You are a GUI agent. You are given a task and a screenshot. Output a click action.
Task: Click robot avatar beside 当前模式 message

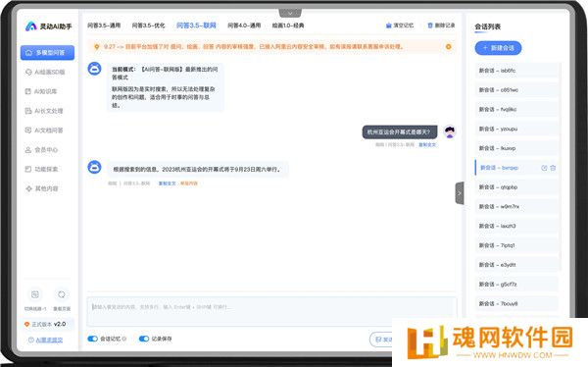tap(94, 69)
